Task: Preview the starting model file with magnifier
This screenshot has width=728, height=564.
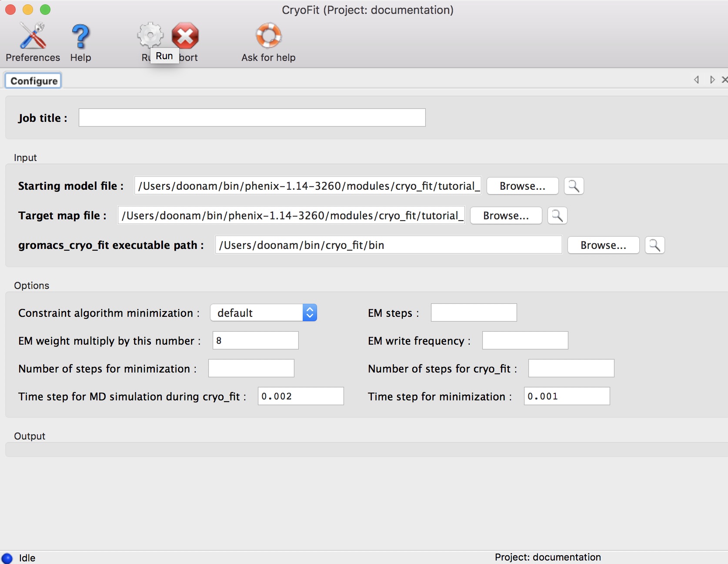Action: point(574,186)
